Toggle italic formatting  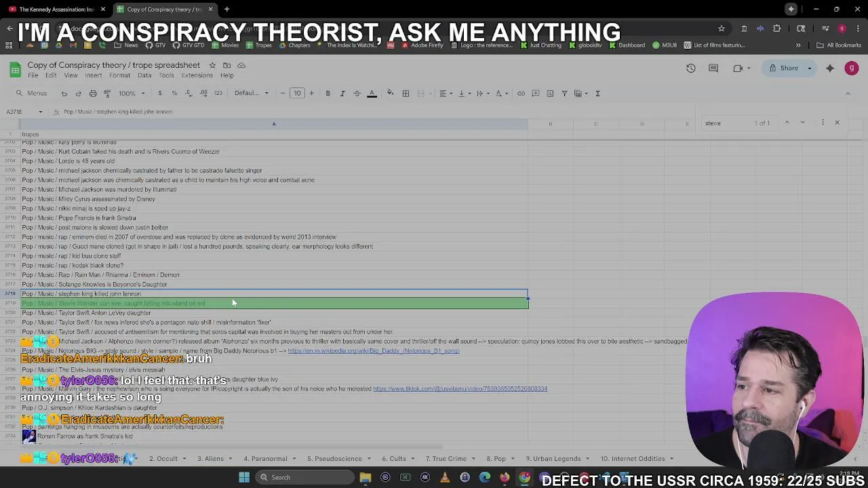(342, 94)
